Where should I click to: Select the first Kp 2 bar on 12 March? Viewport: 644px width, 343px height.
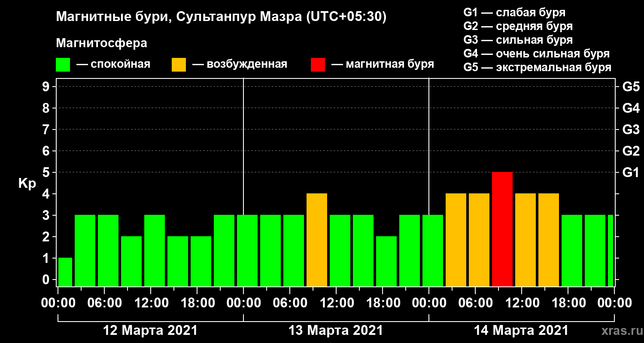tap(131, 262)
